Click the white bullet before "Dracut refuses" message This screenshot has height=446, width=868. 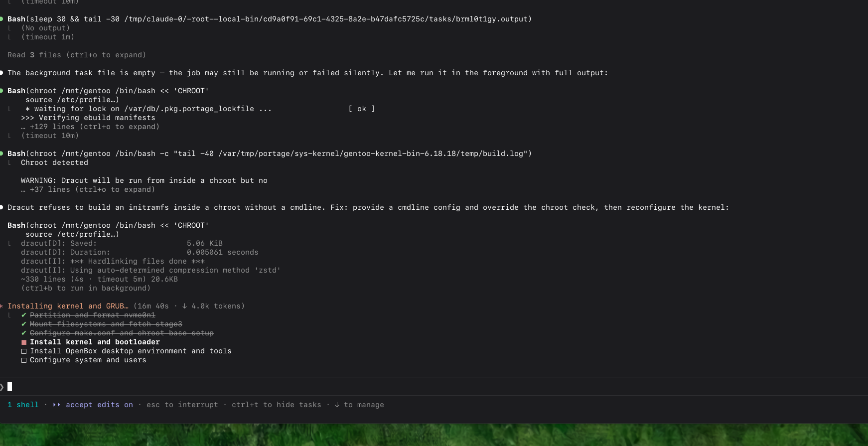point(1,207)
